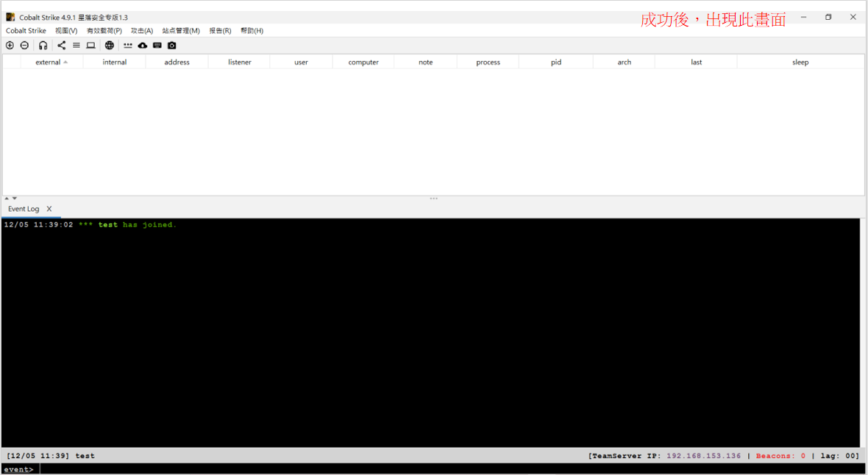Open the 站点管理(M) menu

[181, 30]
